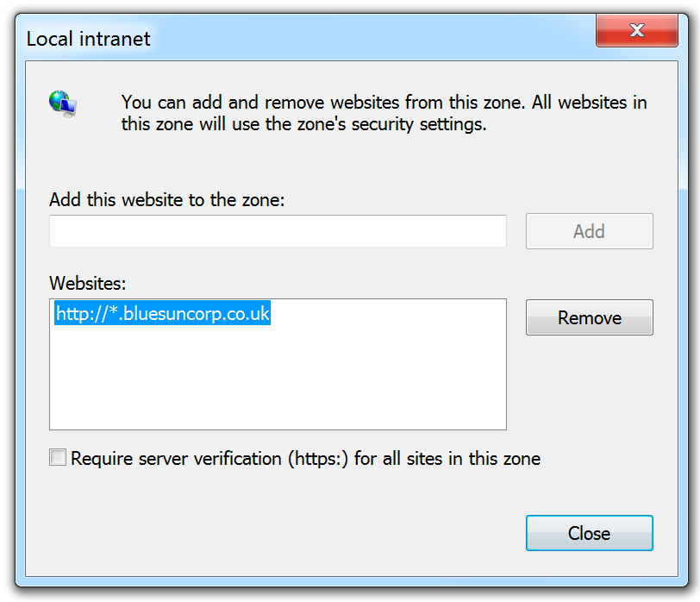
Task: Click empty gray area left of Close button
Action: click(277, 533)
